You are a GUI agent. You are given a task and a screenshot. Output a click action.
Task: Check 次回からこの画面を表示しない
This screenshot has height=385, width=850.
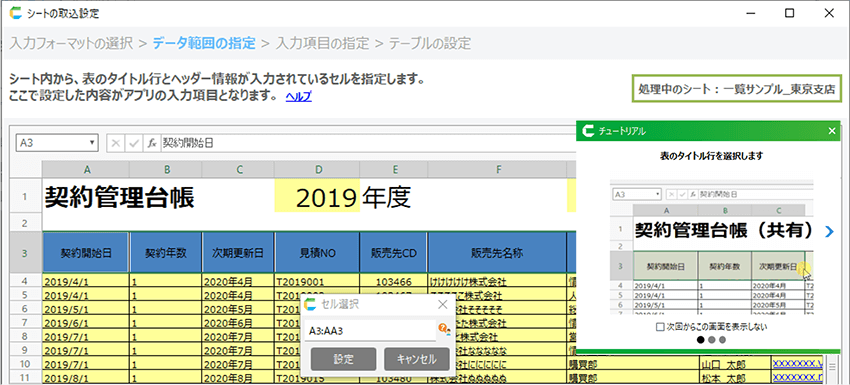tap(659, 327)
